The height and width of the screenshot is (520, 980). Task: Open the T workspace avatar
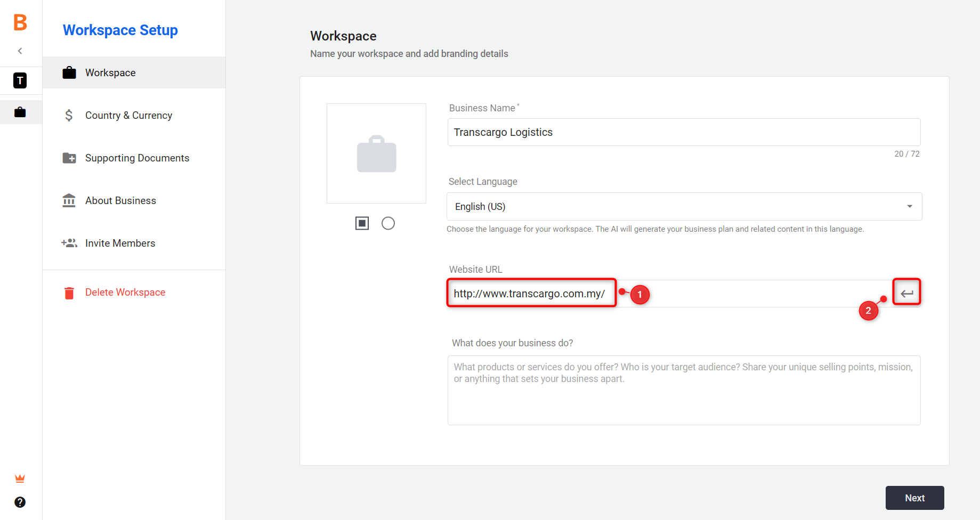(x=20, y=80)
